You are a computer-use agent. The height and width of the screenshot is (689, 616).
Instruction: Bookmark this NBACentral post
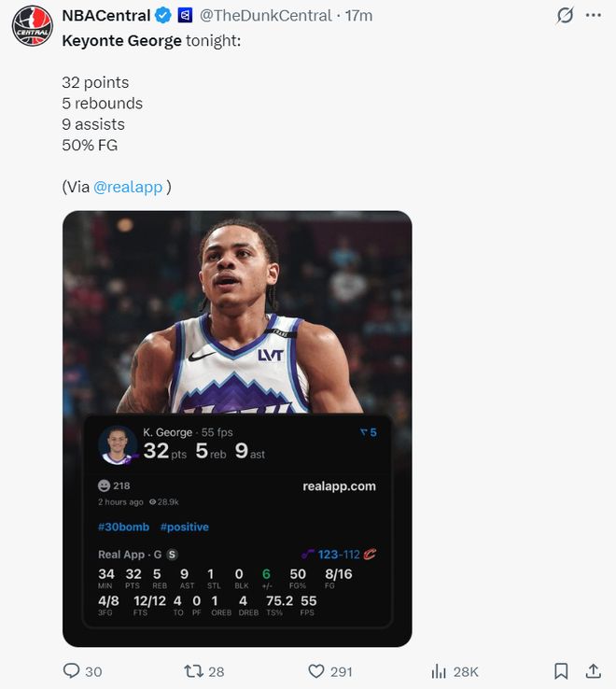click(x=561, y=671)
